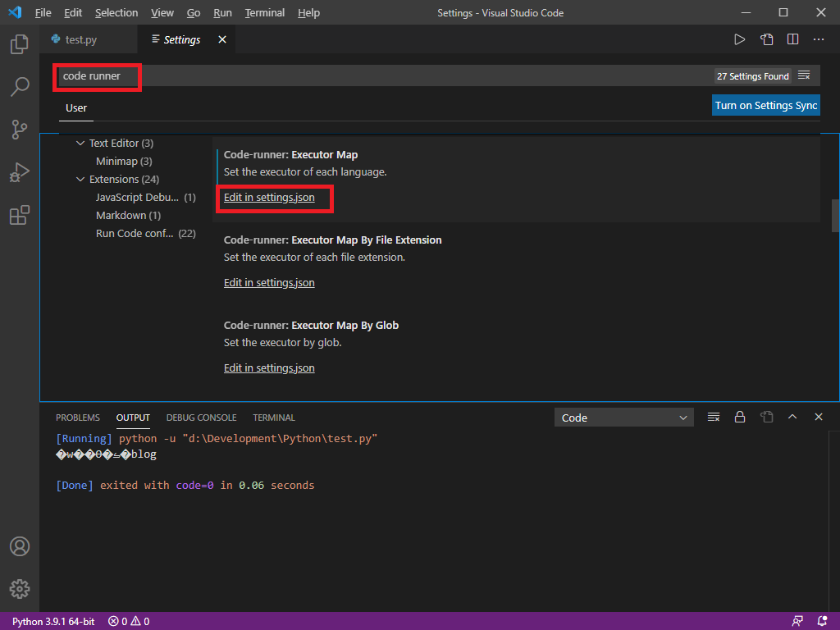Image resolution: width=840 pixels, height=630 pixels.
Task: Click the Executor Map By Glob setting title
Action: (x=311, y=325)
